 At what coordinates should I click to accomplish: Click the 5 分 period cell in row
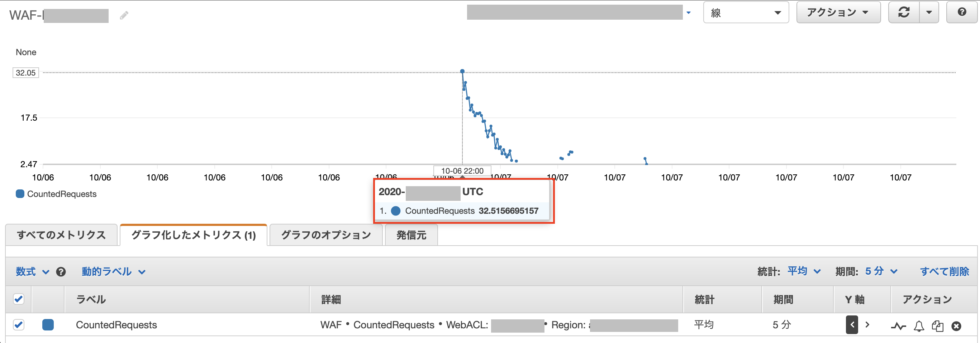[x=782, y=325]
